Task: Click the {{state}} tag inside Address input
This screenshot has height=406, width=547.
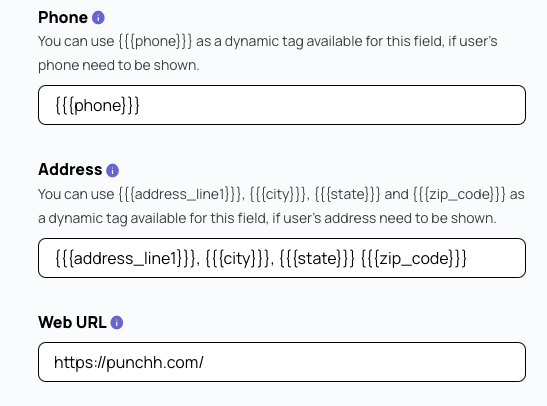Action: [317, 259]
